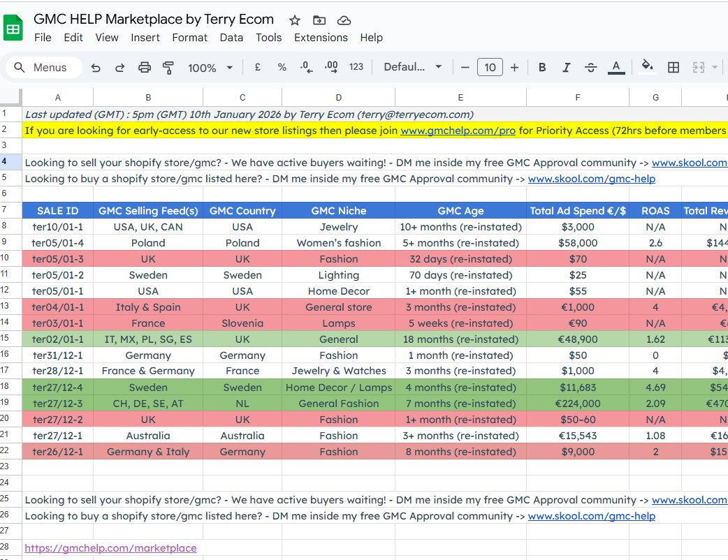Screen dimensions: 728x560
Task: Expand the merge cells dropdown arrow
Action: coord(715,68)
